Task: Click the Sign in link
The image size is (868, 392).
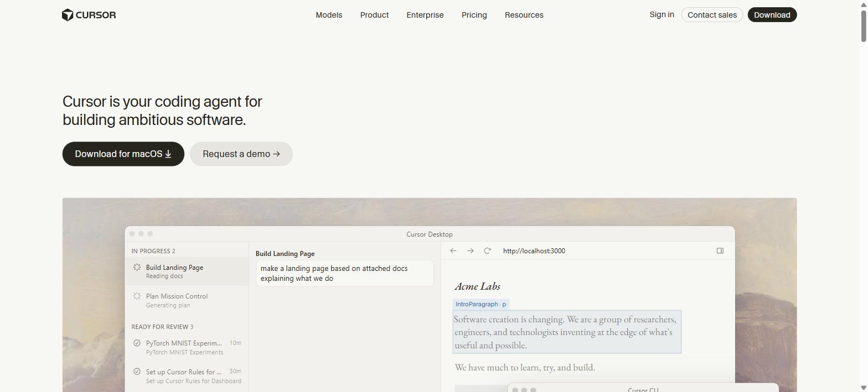Action: [662, 14]
